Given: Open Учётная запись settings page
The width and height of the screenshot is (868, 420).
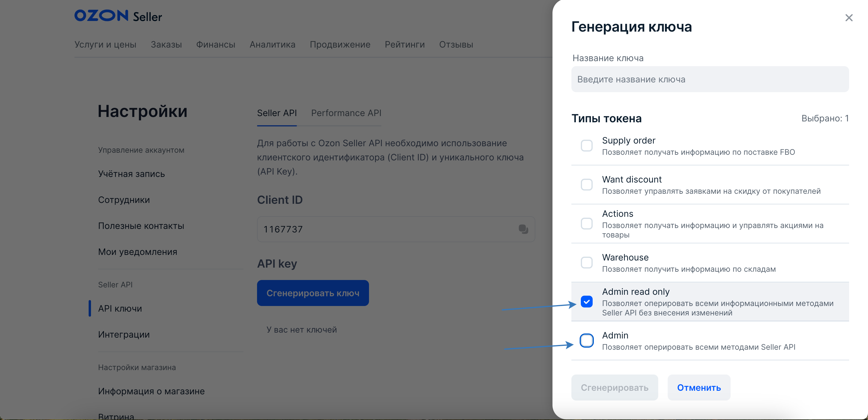Looking at the screenshot, I should pyautogui.click(x=131, y=174).
